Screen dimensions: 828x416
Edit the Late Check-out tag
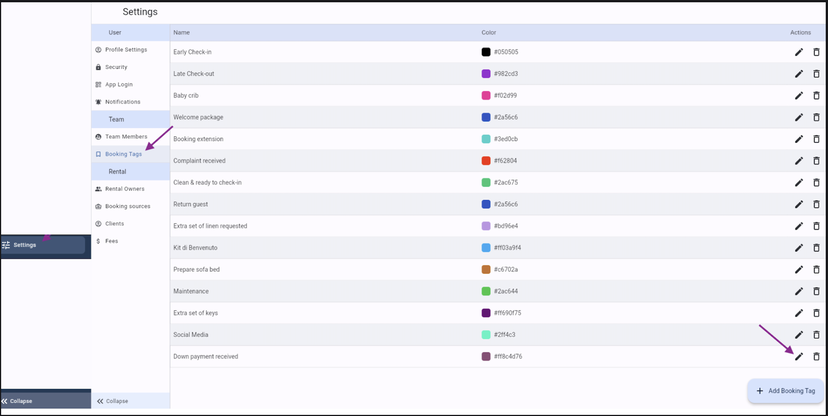click(799, 73)
